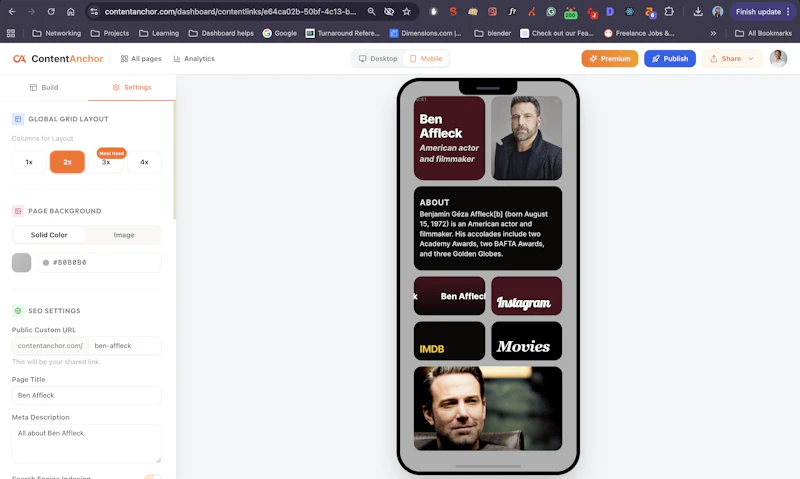The image size is (800, 479).
Task: Open the Learning bookmarks folder
Action: [x=159, y=33]
